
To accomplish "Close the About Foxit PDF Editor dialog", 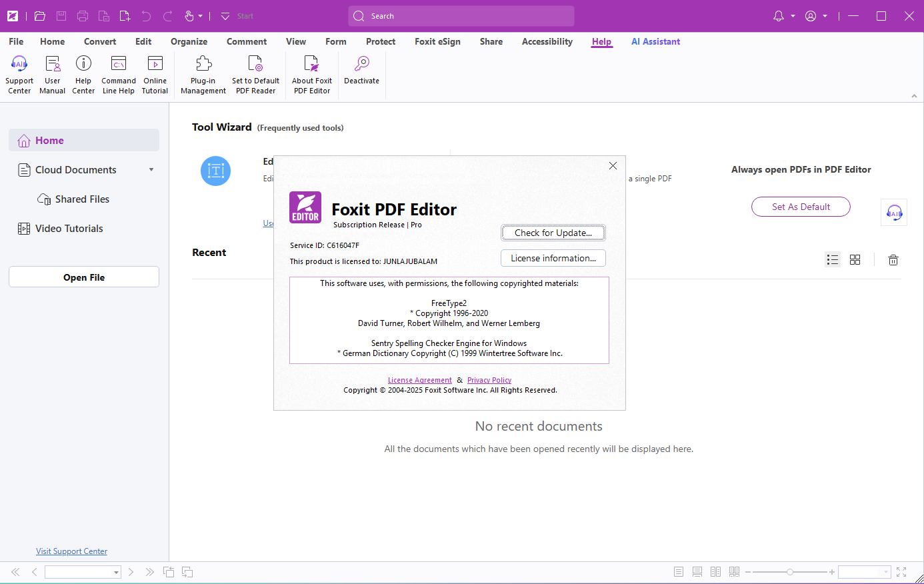I will pyautogui.click(x=613, y=165).
